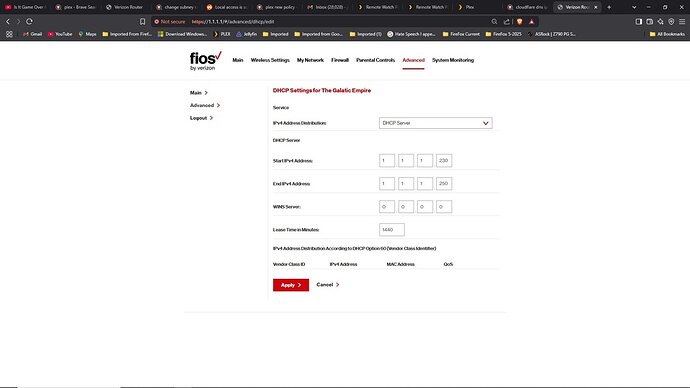Click Advanced in the left sidebar
The height and width of the screenshot is (388, 690).
coord(205,106)
